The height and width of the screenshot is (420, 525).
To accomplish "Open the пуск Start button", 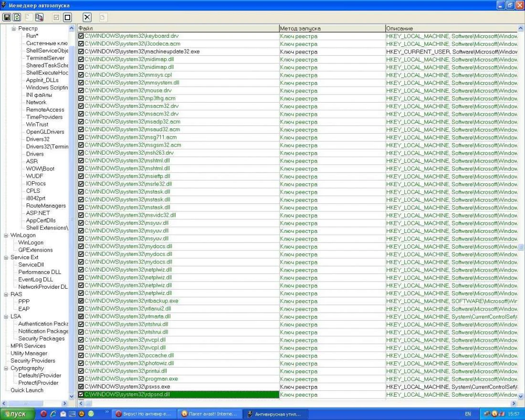I will pos(17,414).
